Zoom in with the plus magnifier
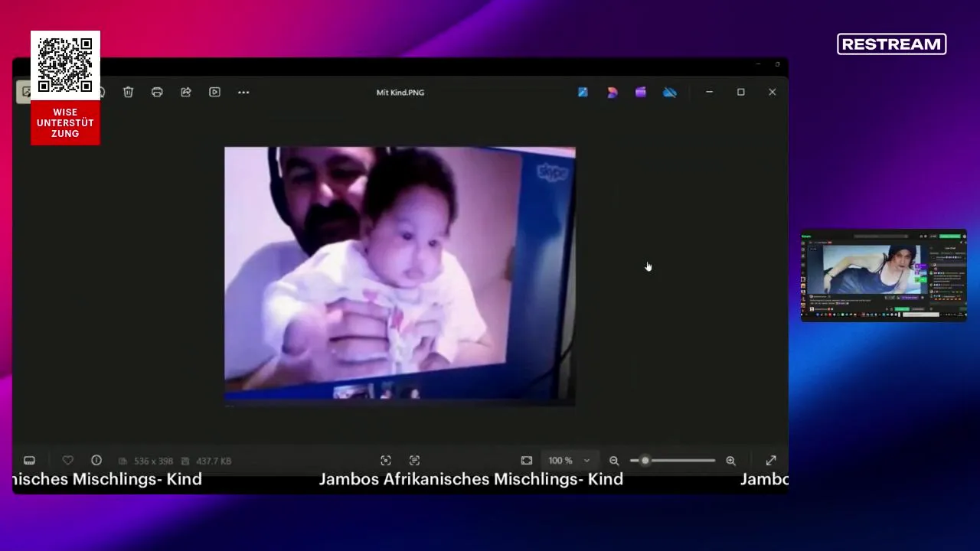 pyautogui.click(x=731, y=461)
